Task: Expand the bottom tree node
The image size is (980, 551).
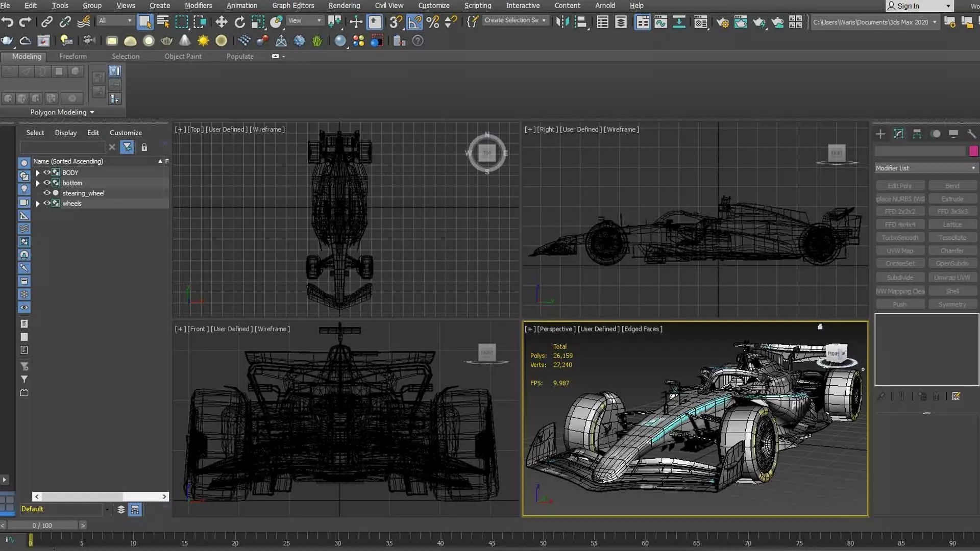Action: pyautogui.click(x=37, y=183)
